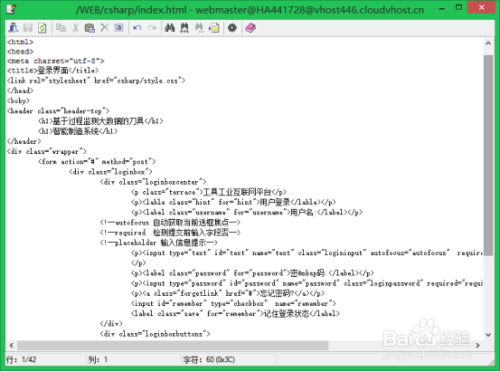Screen dimensions: 500x372
Task: Open Find with the binoculars icon
Action: pos(170,28)
